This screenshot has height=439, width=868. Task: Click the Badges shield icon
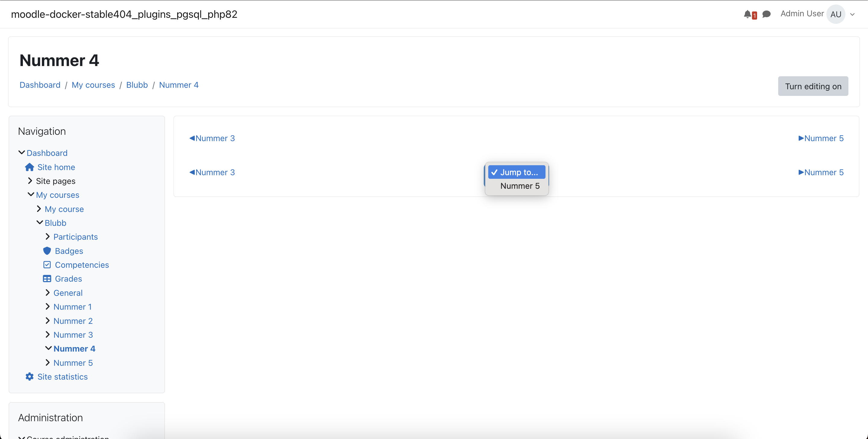47,251
